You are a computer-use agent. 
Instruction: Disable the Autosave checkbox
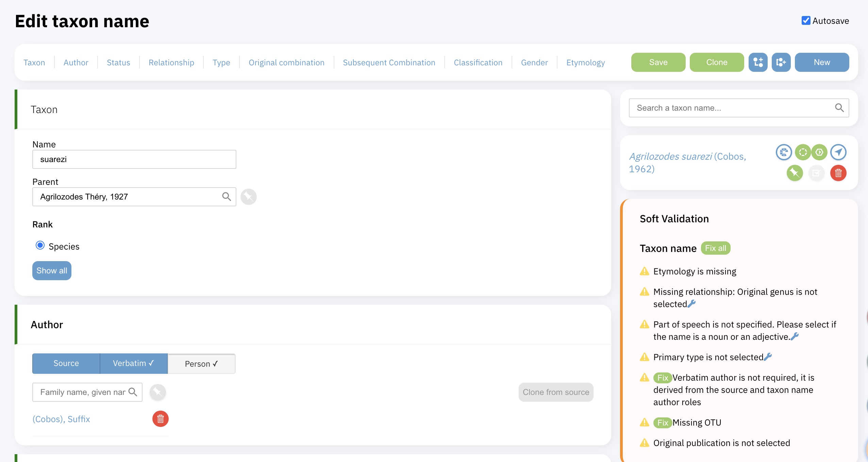806,21
